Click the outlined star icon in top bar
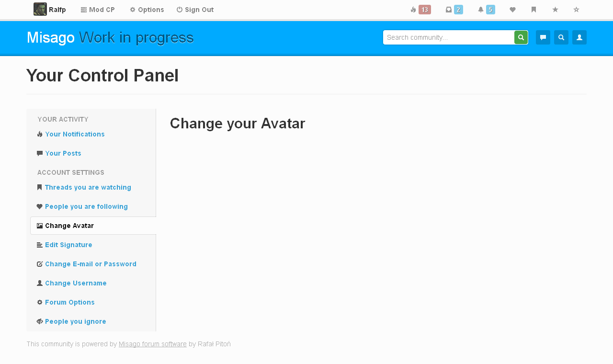Screen dimensions: 613x364 pyautogui.click(x=576, y=10)
